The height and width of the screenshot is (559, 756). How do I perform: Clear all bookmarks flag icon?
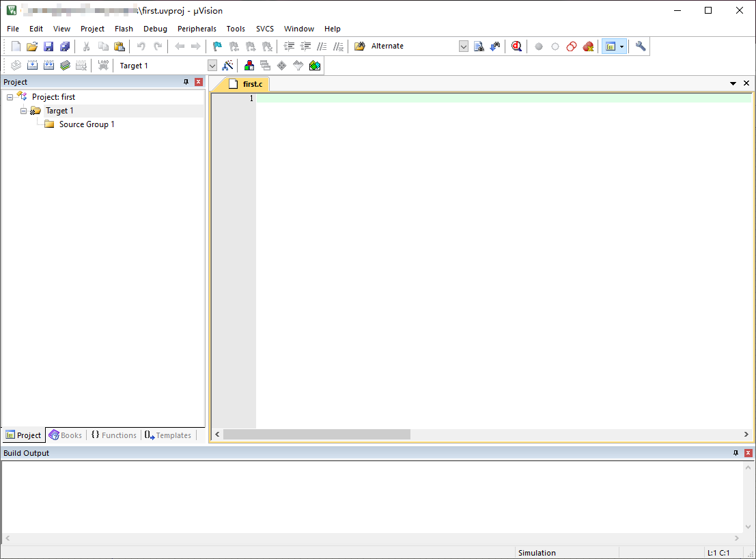click(267, 46)
